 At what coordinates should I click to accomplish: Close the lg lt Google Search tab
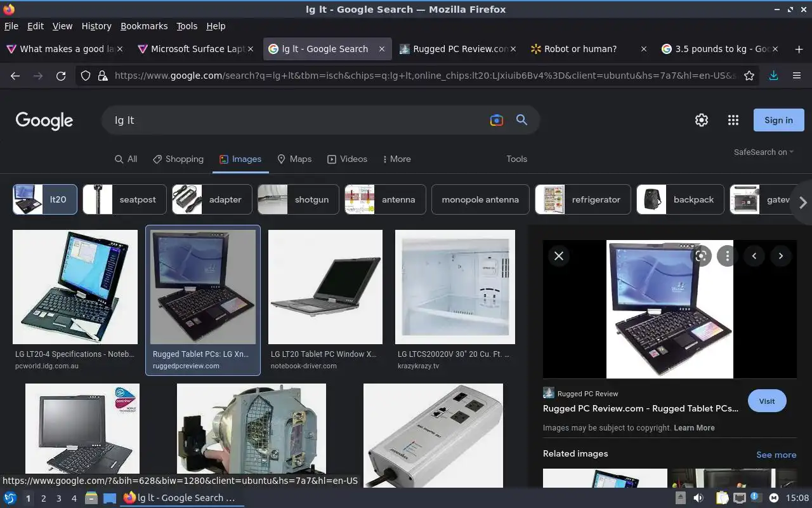point(382,49)
